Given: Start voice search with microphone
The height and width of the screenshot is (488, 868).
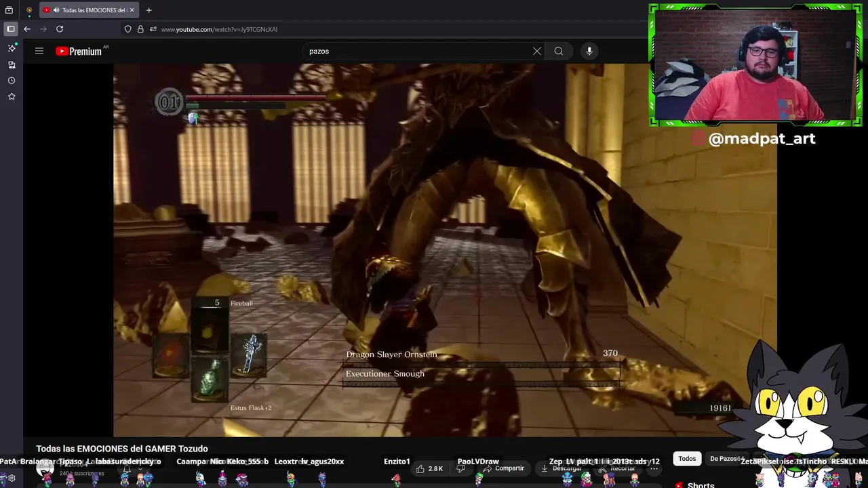Looking at the screenshot, I should [x=589, y=51].
